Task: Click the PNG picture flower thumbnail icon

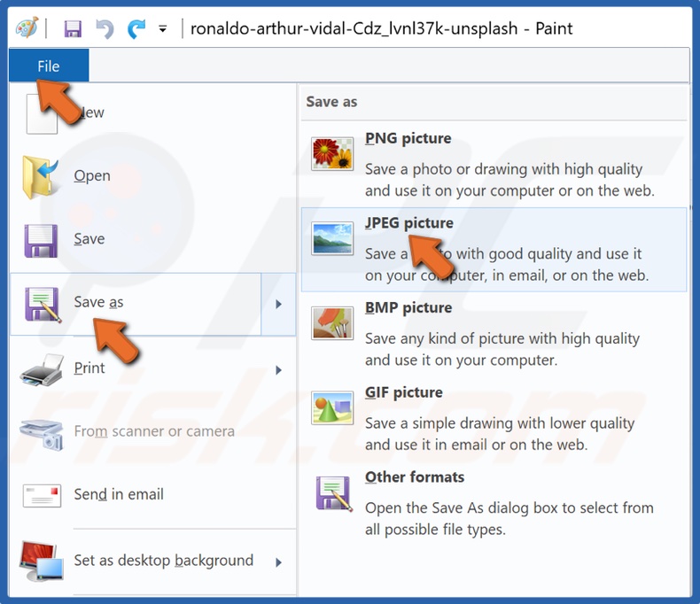Action: [332, 154]
